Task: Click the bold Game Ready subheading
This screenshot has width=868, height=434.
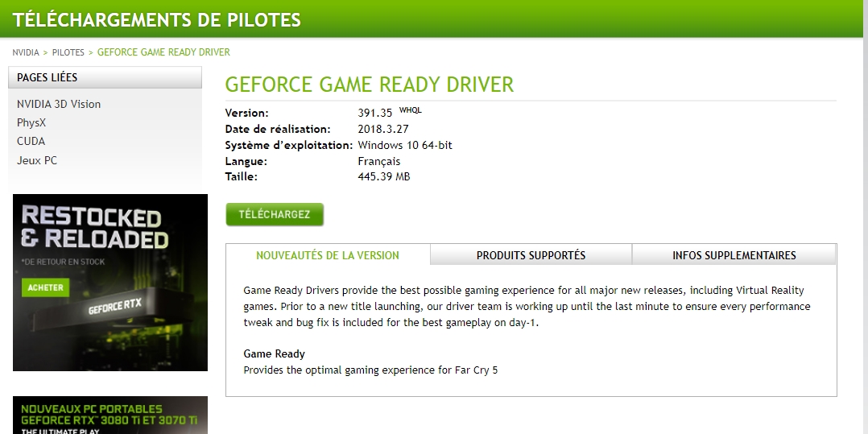Action: 274,353
